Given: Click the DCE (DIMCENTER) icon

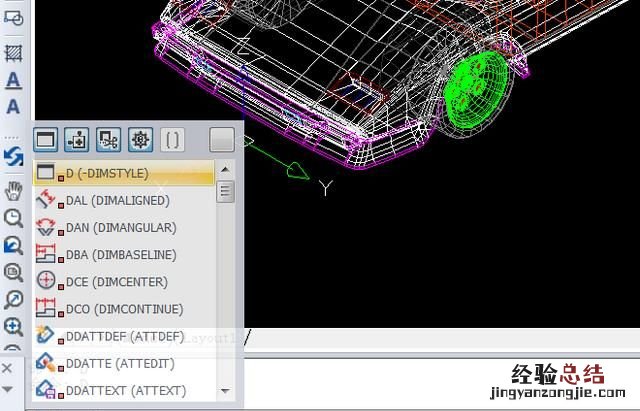Looking at the screenshot, I should click(46, 282).
